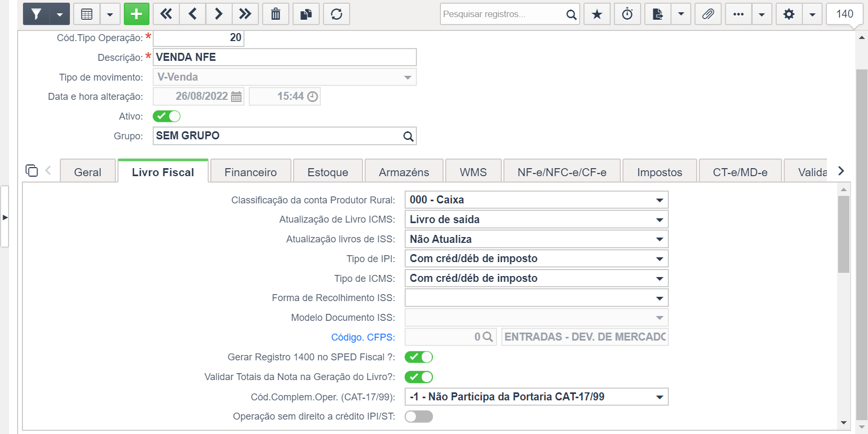Search CFPS code with magnifier
Viewport: 868px width, 434px height.
click(487, 337)
